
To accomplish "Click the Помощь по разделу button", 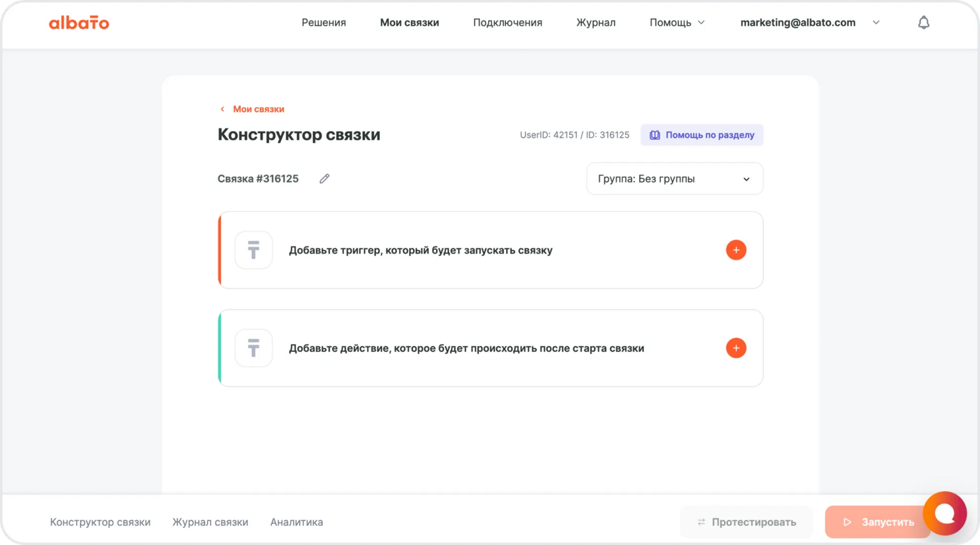I will 702,135.
